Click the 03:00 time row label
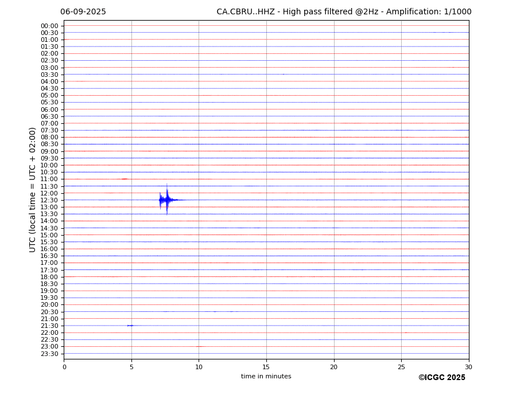The width and height of the screenshot is (532, 399). click(49, 68)
